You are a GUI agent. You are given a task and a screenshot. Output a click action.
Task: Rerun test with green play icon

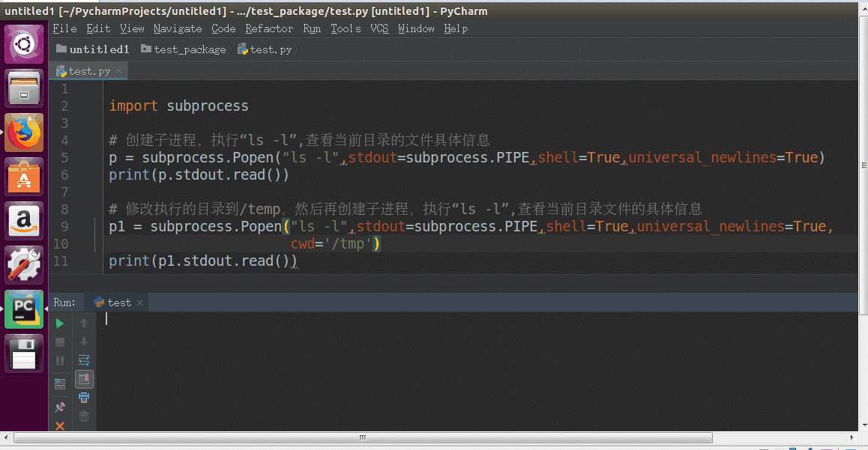60,323
